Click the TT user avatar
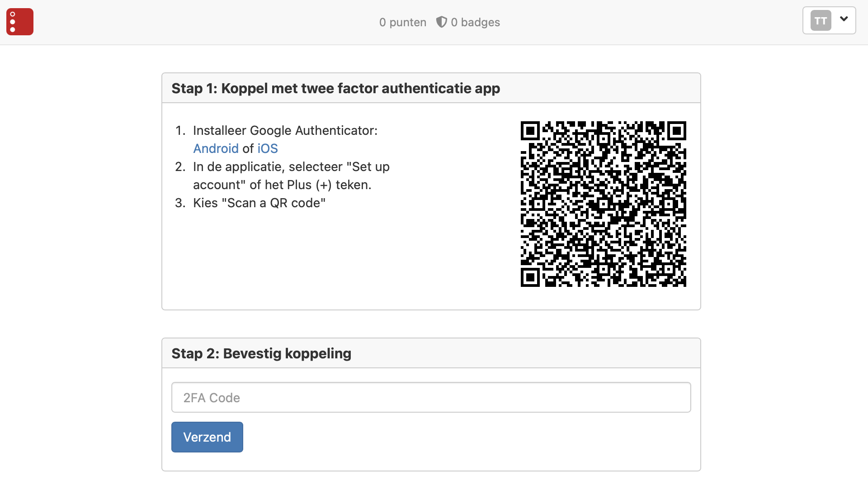This screenshot has width=868, height=495. pyautogui.click(x=821, y=21)
